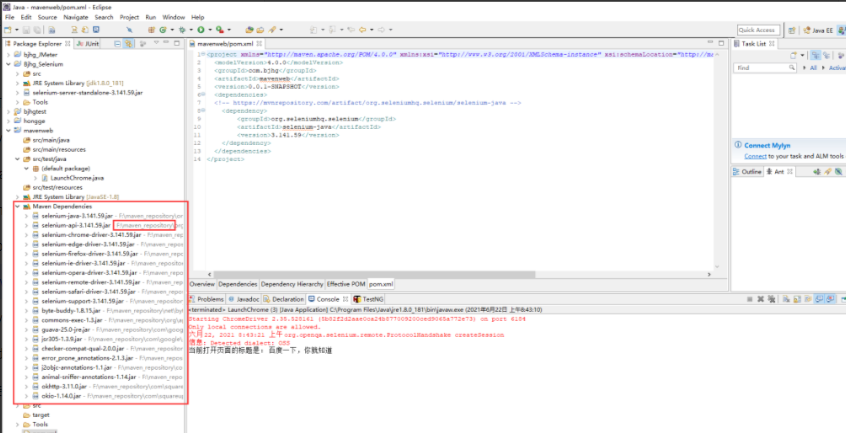Collapse Bjhg_Selenium project node
Viewport: 846px width, 433px height.
pyautogui.click(x=8, y=64)
